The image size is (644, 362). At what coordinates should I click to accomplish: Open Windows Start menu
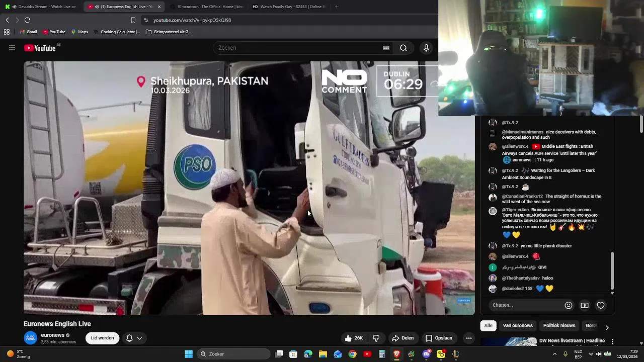[x=189, y=354]
